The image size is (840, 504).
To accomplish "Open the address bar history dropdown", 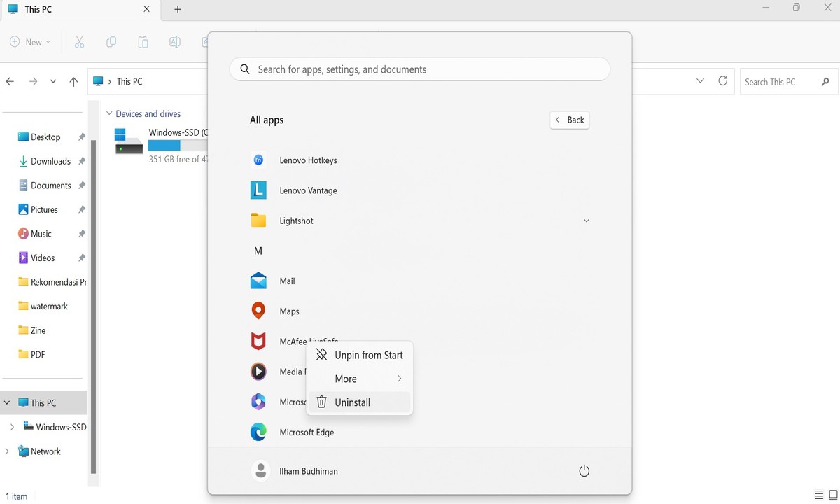I will tap(700, 81).
